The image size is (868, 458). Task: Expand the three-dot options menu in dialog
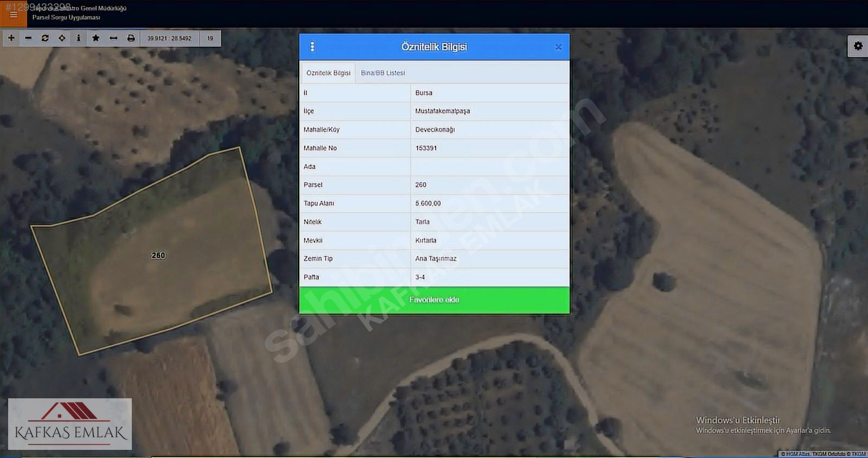312,47
